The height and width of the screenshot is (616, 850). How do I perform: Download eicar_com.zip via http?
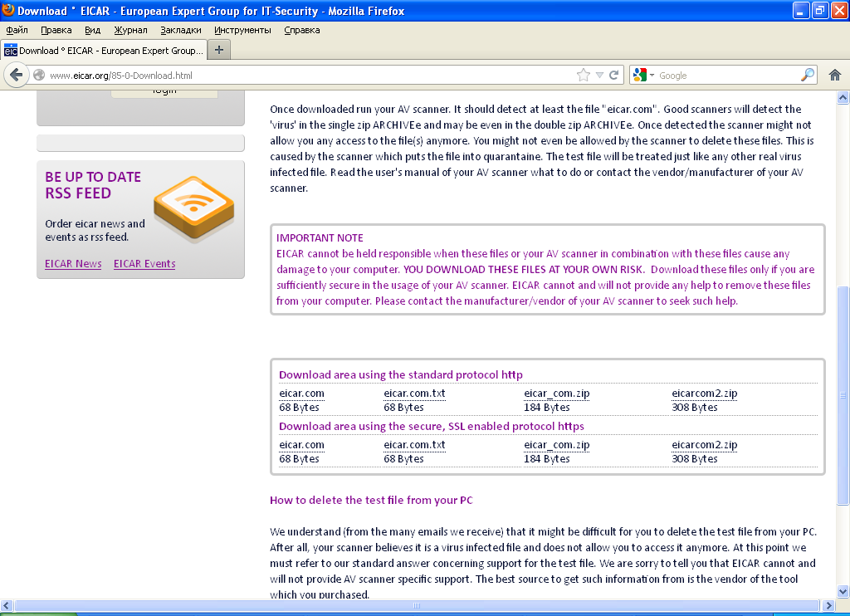tap(557, 394)
